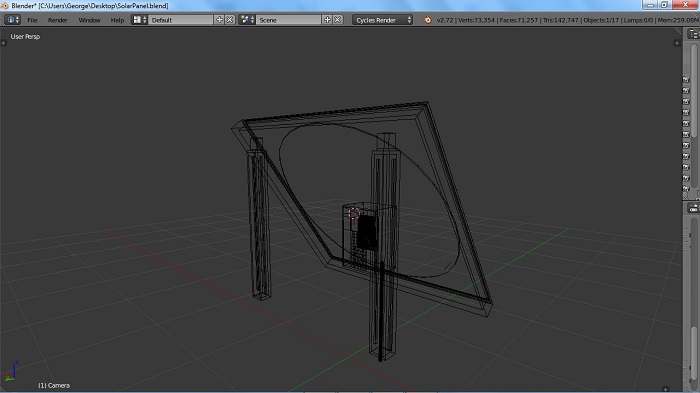Screen dimensions: 700x393
Task: Click the XYZ axis orientation gizmo
Action: pyautogui.click(x=11, y=372)
